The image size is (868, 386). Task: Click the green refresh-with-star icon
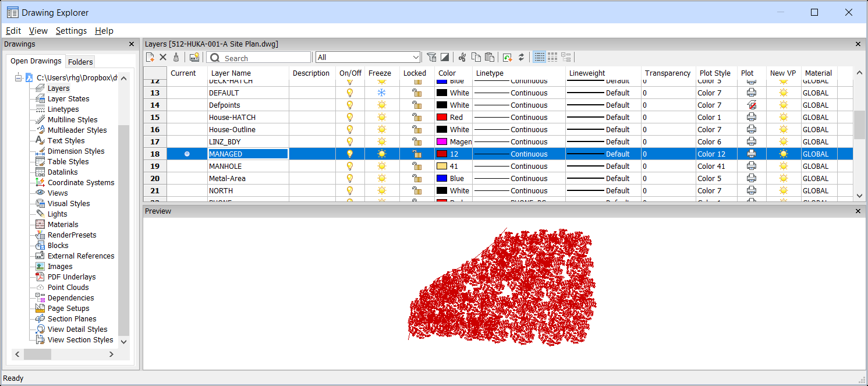[508, 57]
